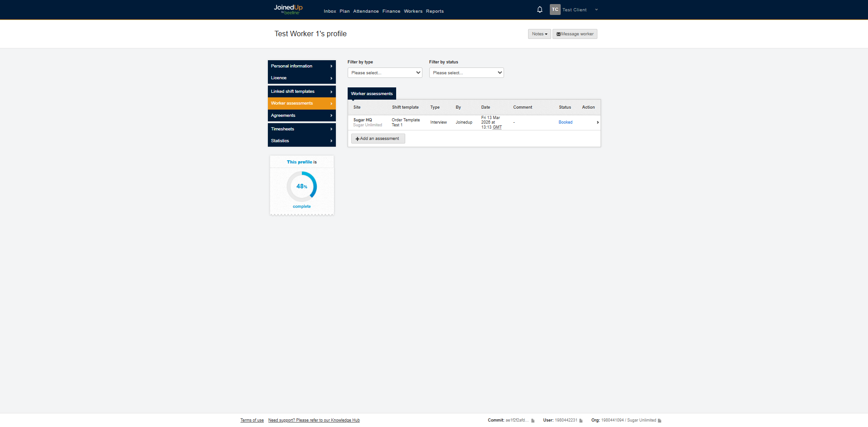
Task: Copy the commit hash icon
Action: point(533,421)
